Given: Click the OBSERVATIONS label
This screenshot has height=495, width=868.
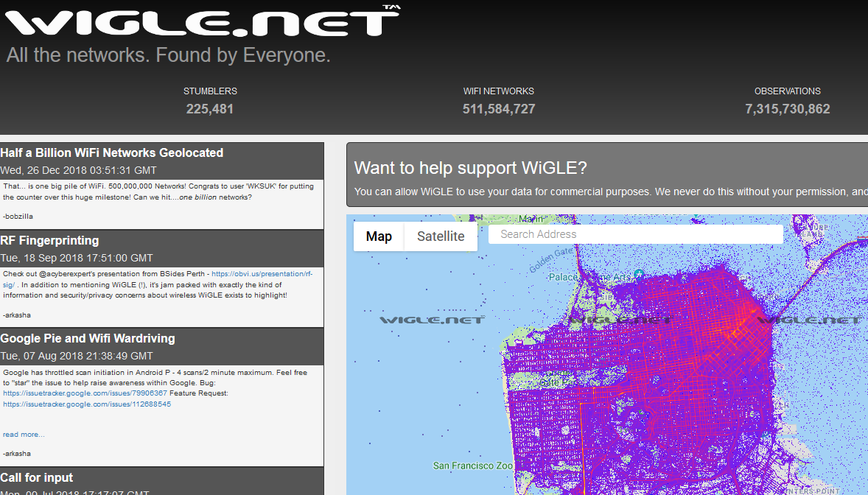Looking at the screenshot, I should coord(787,91).
